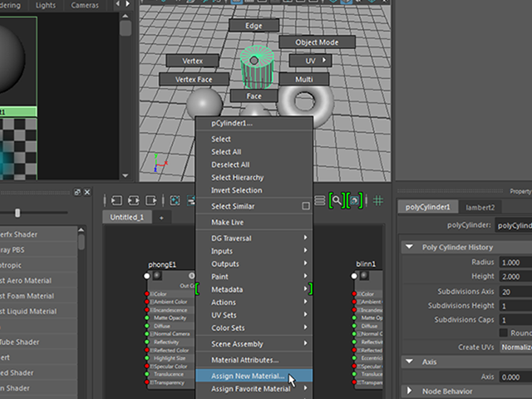Click the Input and Output Connections icon
Viewport: 532px width, 399px height.
[134, 200]
